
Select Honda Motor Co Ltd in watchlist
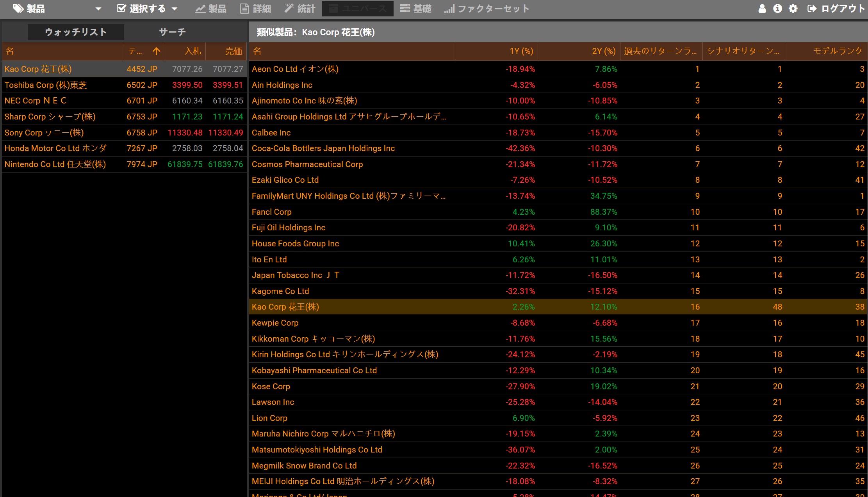pyautogui.click(x=124, y=148)
